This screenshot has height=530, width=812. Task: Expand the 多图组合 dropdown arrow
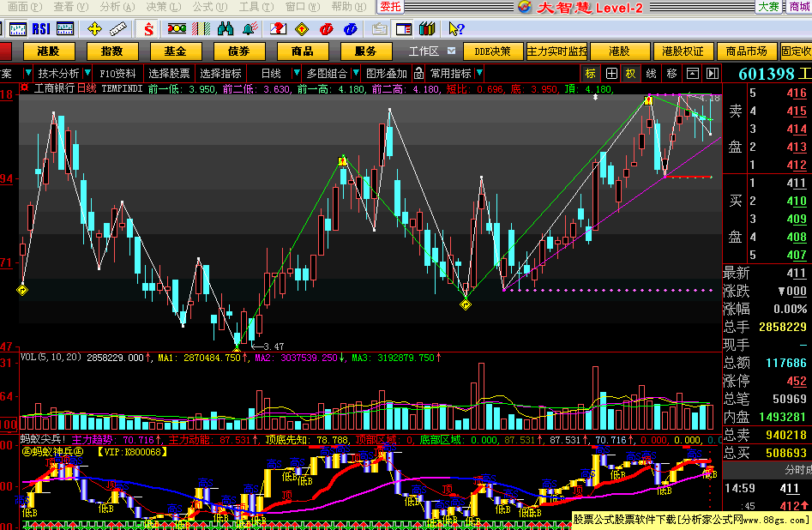[356, 73]
